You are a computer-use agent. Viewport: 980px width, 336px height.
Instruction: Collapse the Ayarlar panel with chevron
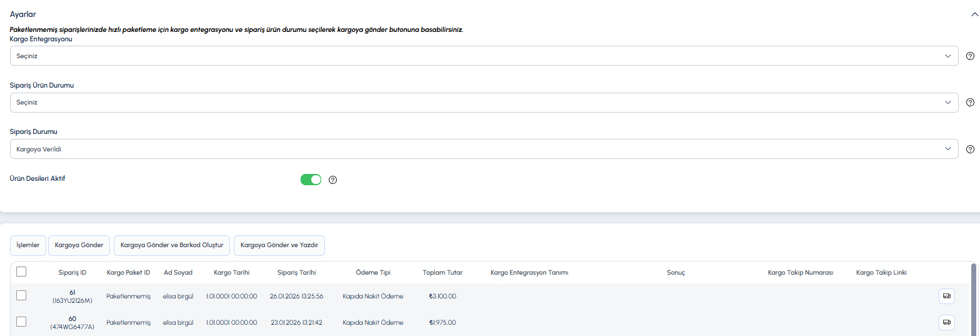[971, 13]
